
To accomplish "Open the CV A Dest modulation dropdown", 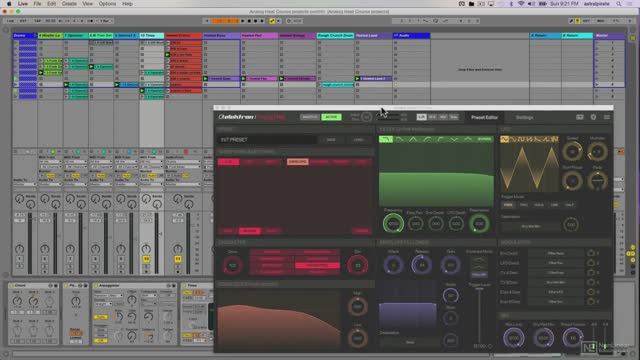I will pos(556,273).
